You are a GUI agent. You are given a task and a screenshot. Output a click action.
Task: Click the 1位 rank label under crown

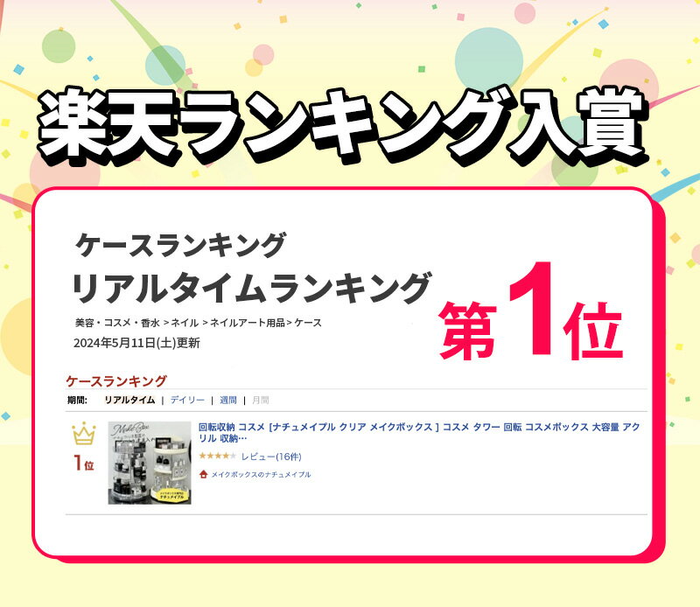coord(84,464)
